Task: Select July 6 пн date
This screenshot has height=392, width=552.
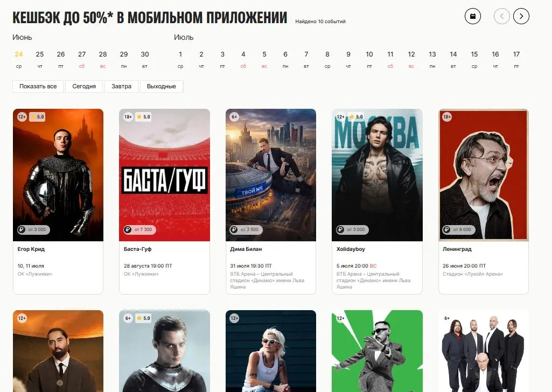Action: [285, 59]
